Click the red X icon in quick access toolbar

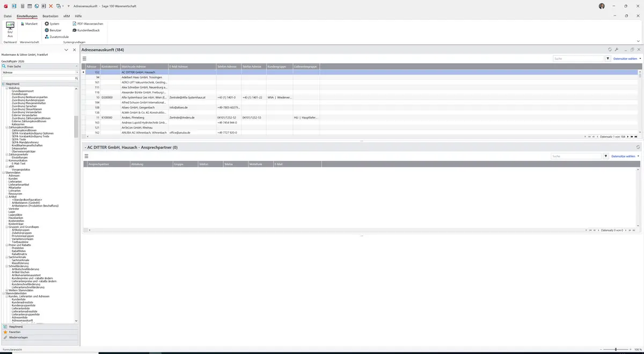(x=51, y=5)
